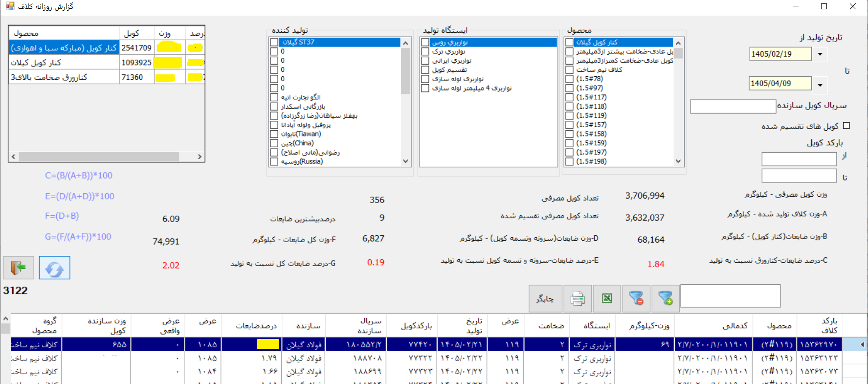868x384 pixels.
Task: Click the وزن سازنده کویل column header
Action: [x=96, y=325]
